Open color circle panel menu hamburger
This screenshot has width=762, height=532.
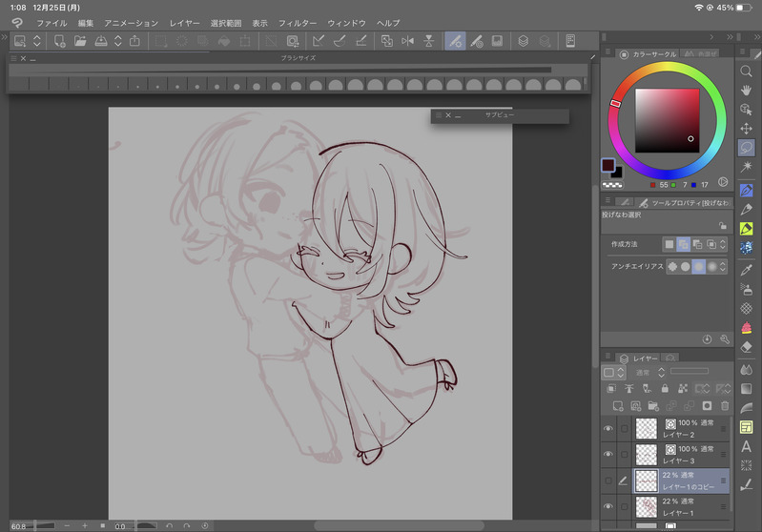pyautogui.click(x=608, y=51)
